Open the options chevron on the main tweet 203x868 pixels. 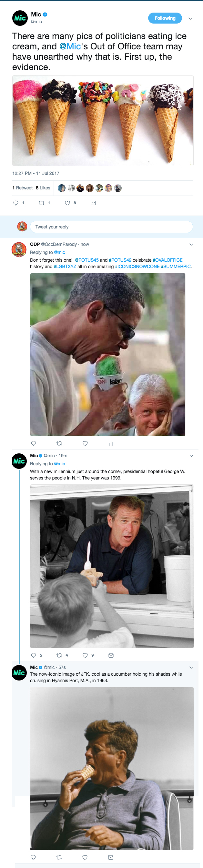click(190, 18)
